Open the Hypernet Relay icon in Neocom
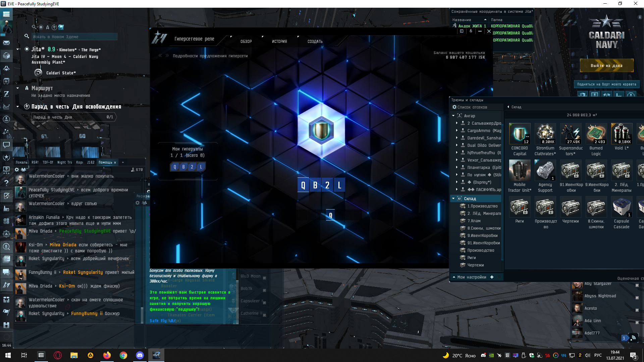This screenshot has height=362, width=644. (6, 285)
